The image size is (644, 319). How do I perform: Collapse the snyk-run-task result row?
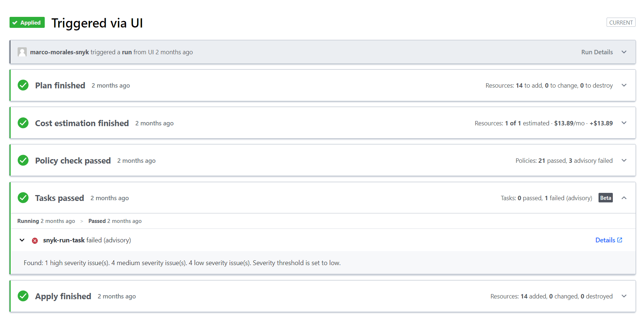(x=22, y=240)
